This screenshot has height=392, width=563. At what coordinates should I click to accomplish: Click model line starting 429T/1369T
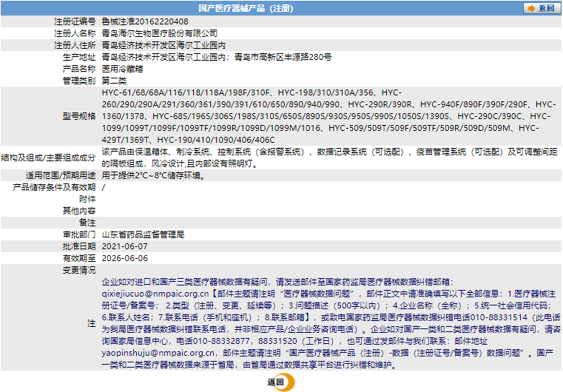point(188,140)
